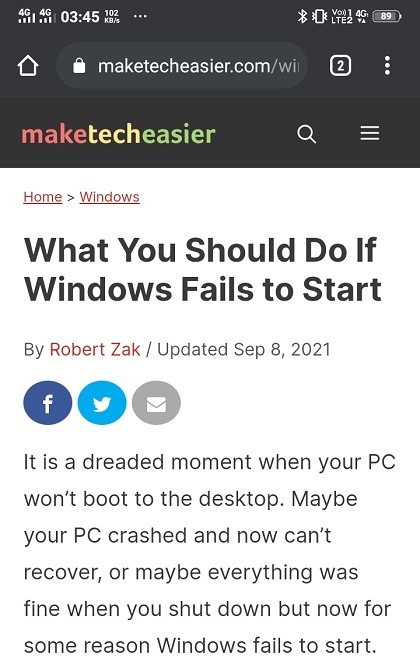
Task: Open the browser three-dot menu
Action: click(x=387, y=66)
